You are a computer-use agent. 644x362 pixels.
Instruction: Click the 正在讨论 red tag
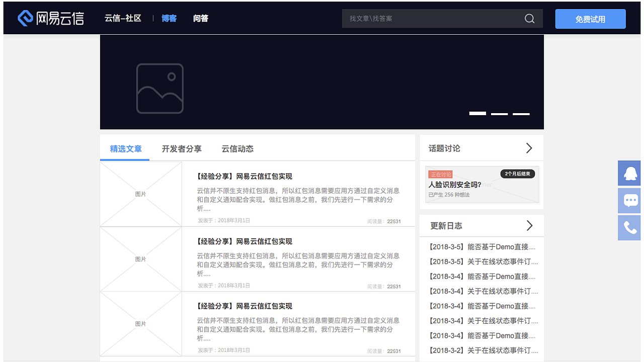440,174
